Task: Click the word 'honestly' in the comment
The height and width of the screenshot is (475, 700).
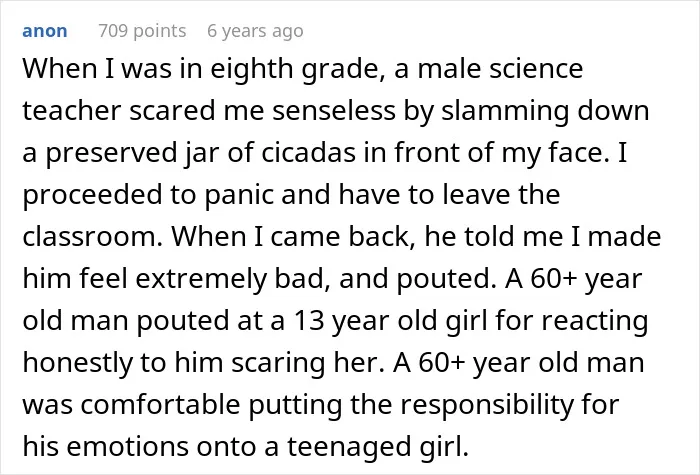Action: coord(78,363)
